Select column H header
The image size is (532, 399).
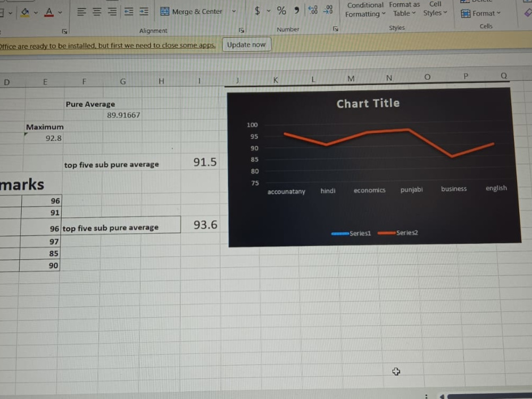click(161, 81)
